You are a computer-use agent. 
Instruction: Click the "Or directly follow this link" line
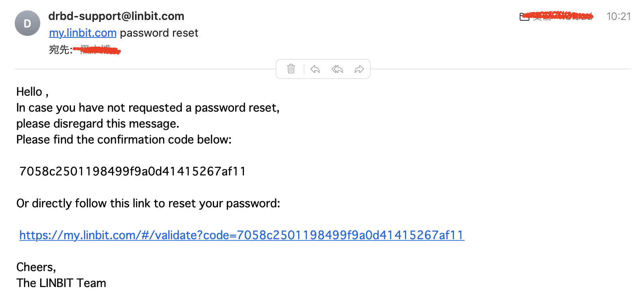pyautogui.click(x=148, y=203)
